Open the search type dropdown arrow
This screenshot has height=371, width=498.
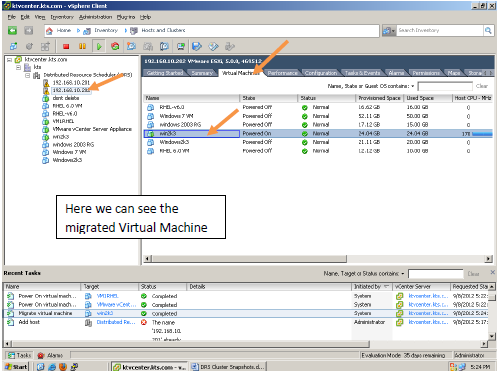[393, 31]
